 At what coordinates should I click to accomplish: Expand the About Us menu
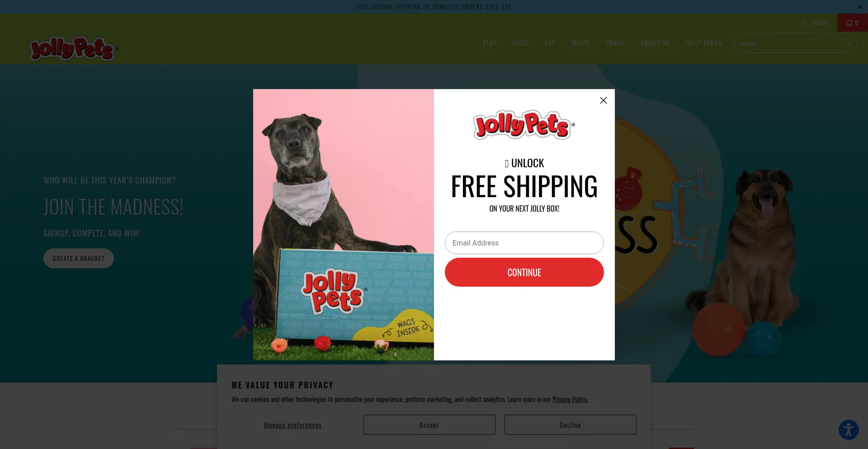(658, 43)
